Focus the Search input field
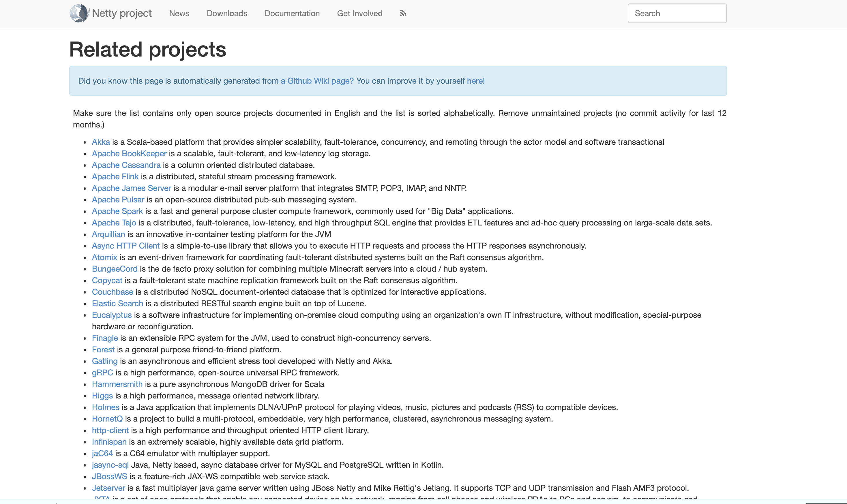Screen dimensions: 847x504 coord(677,13)
